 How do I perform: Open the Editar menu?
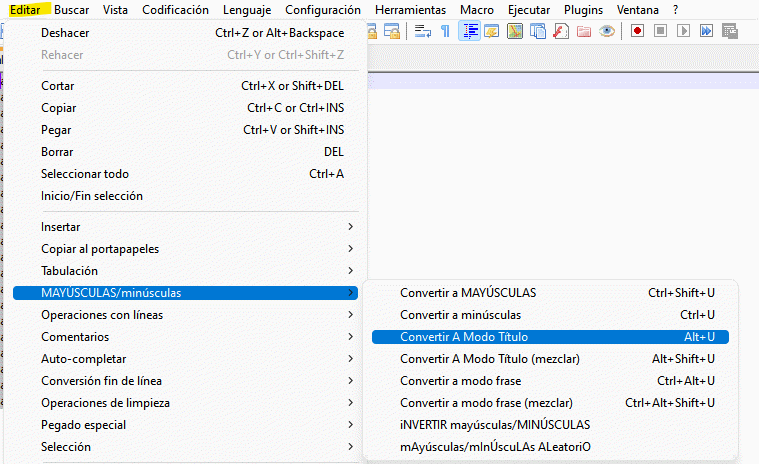(25, 10)
